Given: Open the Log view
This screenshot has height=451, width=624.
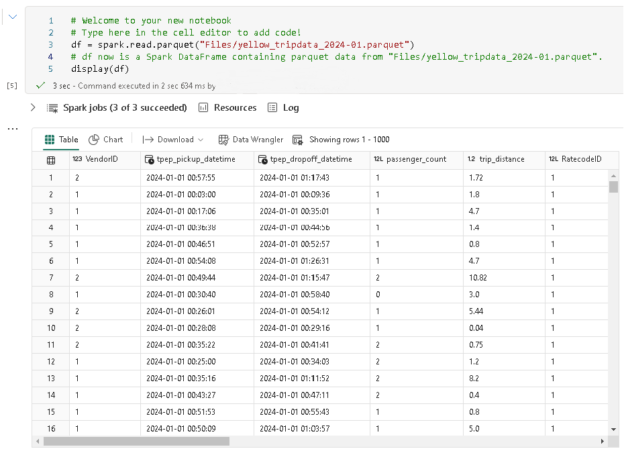Looking at the screenshot, I should [283, 107].
